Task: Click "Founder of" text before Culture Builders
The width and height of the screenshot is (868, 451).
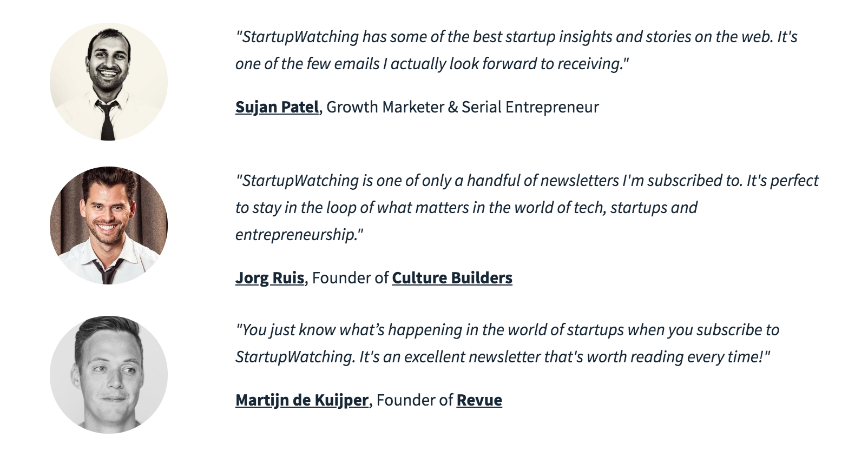Action: 350,278
